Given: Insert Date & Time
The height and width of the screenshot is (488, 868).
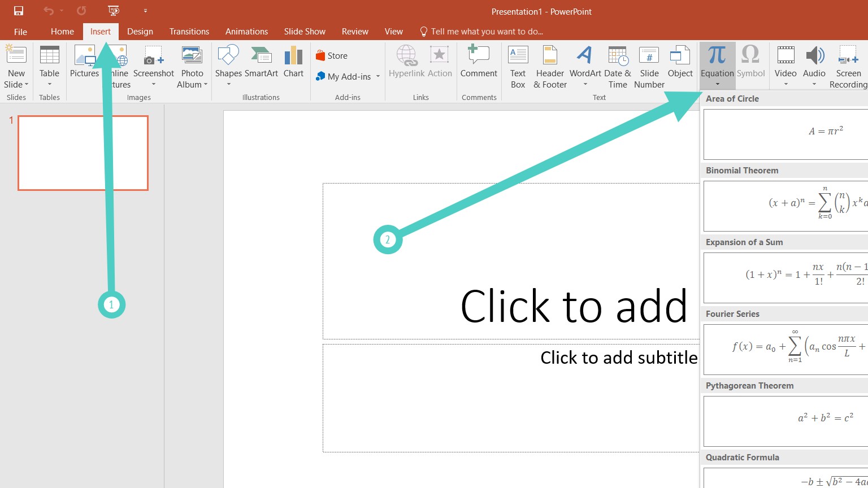Looking at the screenshot, I should (618, 66).
